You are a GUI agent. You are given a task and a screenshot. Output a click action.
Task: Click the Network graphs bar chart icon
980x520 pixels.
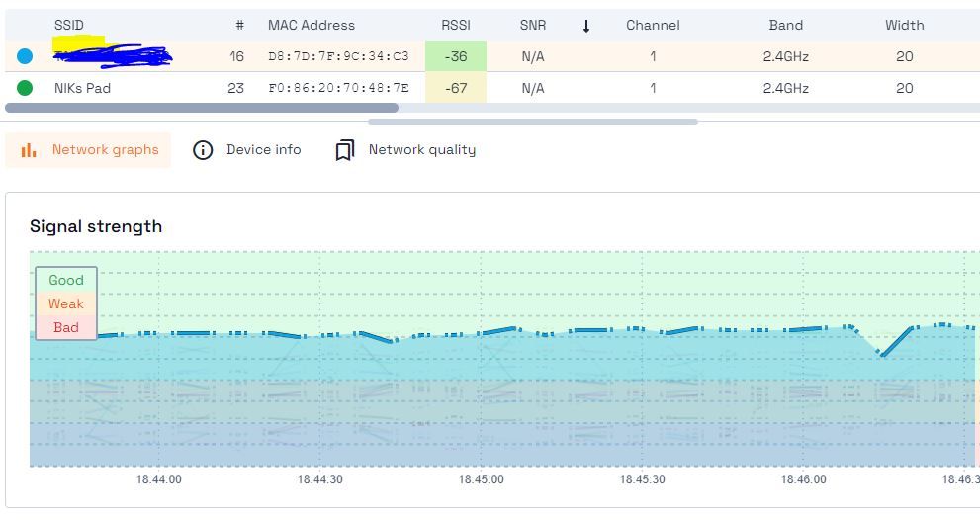pos(29,150)
